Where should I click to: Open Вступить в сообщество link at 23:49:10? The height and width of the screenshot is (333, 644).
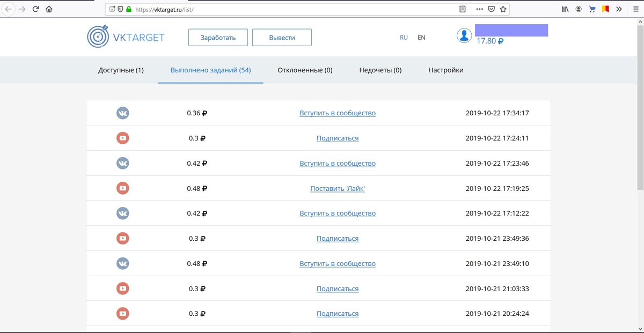tap(338, 264)
